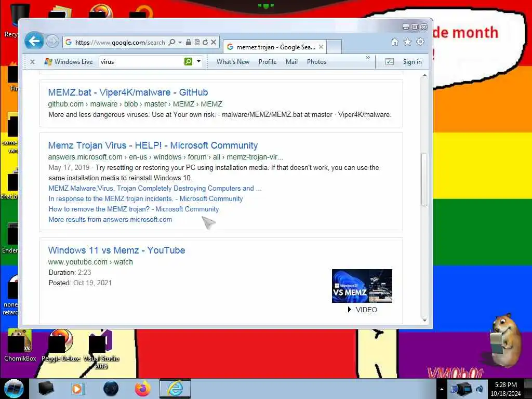Go back with the IE back arrow
The image size is (532, 399).
pyautogui.click(x=34, y=41)
